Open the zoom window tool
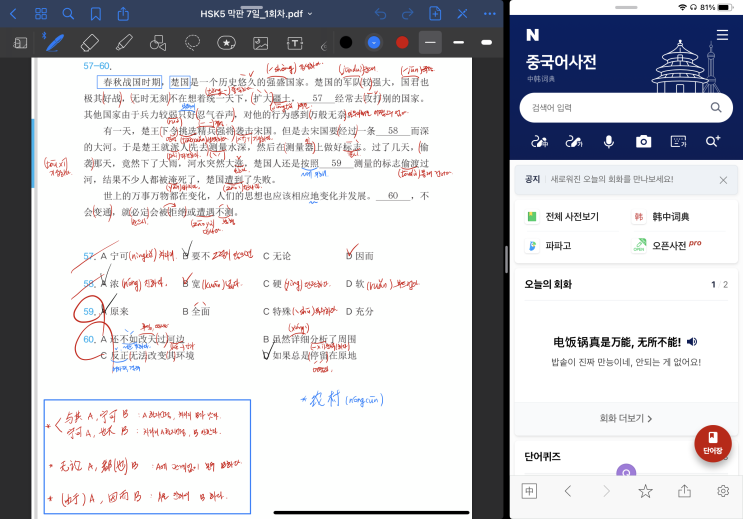 (20, 43)
